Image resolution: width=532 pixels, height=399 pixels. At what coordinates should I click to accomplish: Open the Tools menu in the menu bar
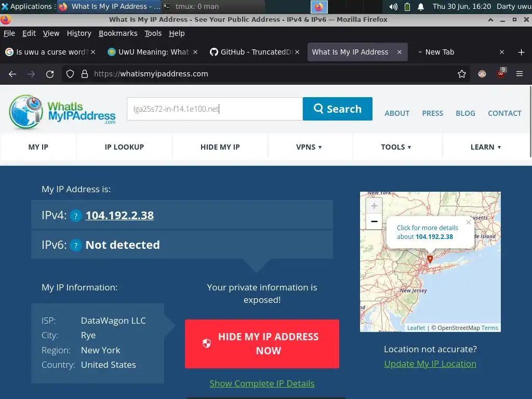tap(153, 33)
